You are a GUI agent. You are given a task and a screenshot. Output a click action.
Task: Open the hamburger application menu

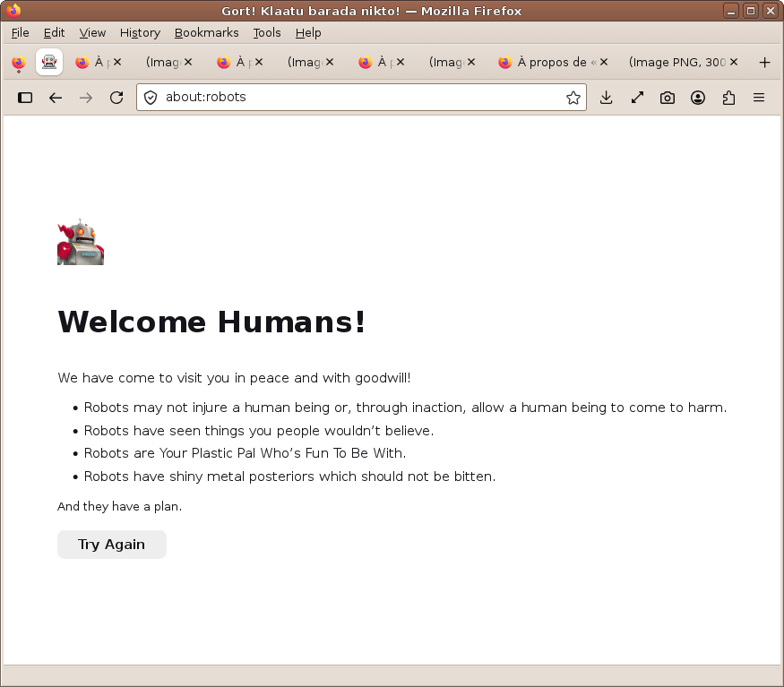click(x=759, y=98)
